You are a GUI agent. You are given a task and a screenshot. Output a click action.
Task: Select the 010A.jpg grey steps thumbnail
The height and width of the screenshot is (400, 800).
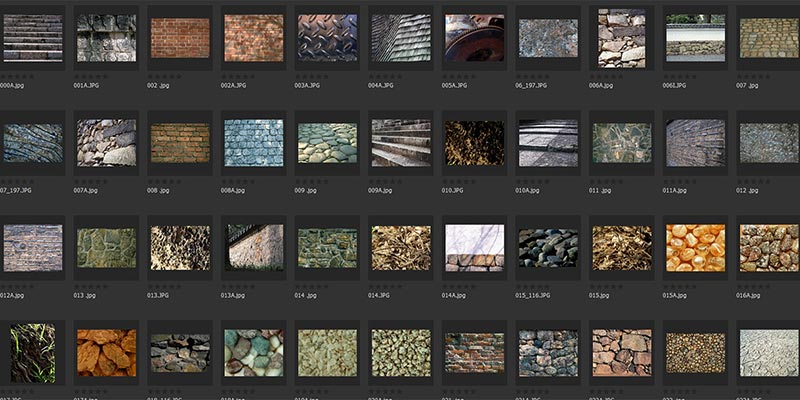point(548,143)
